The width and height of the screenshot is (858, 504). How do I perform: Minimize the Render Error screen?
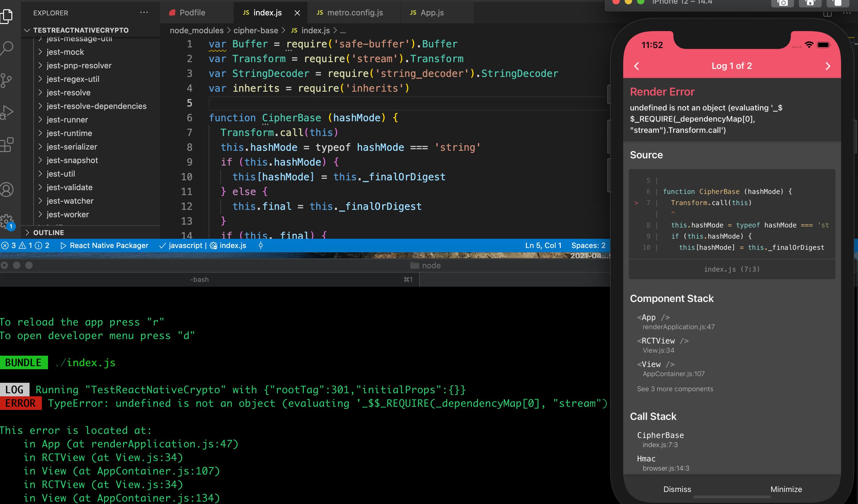[786, 489]
